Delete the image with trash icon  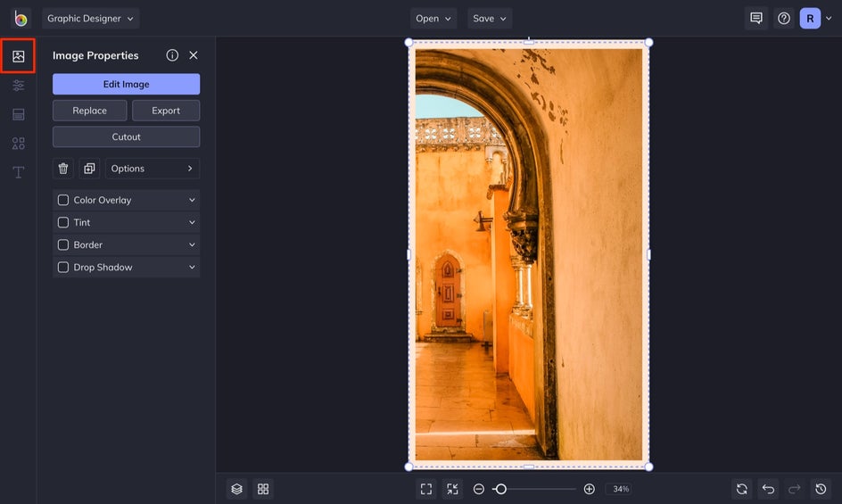(62, 169)
